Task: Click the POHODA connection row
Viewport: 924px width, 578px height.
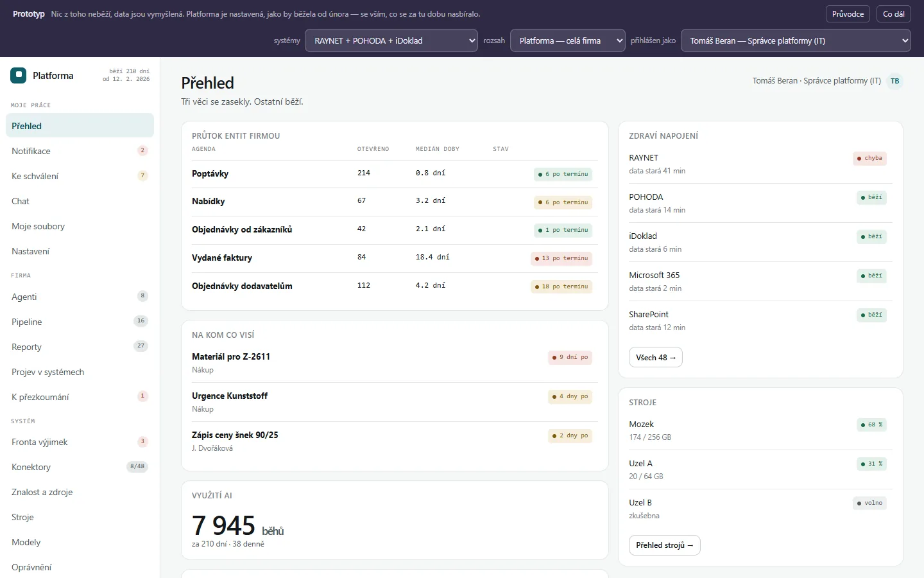Action: (x=760, y=203)
